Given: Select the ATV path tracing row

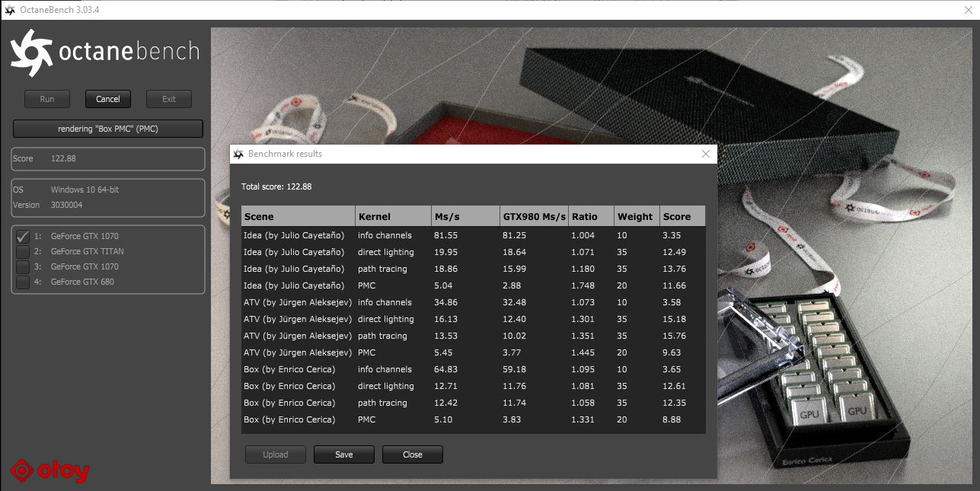Looking at the screenshot, I should (x=474, y=336).
